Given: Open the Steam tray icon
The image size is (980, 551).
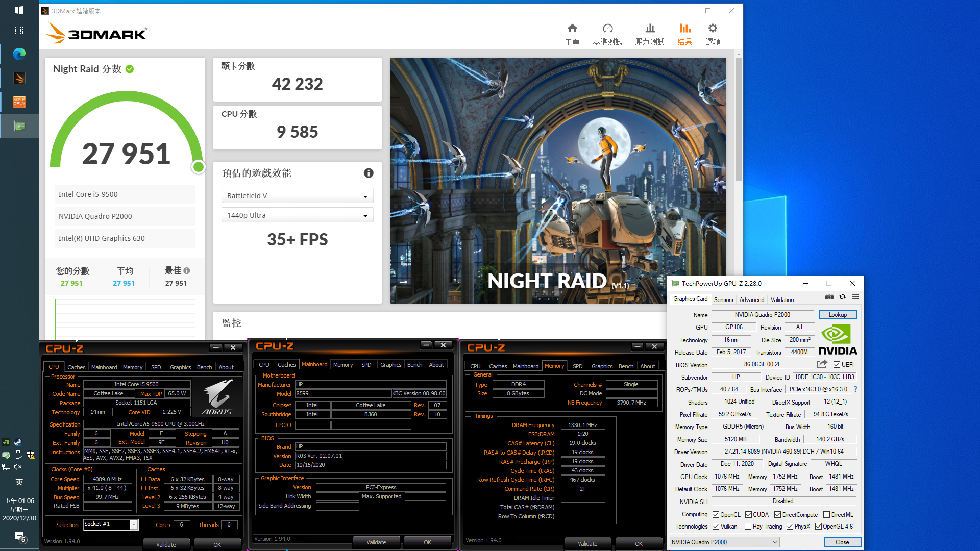Looking at the screenshot, I should point(18,442).
